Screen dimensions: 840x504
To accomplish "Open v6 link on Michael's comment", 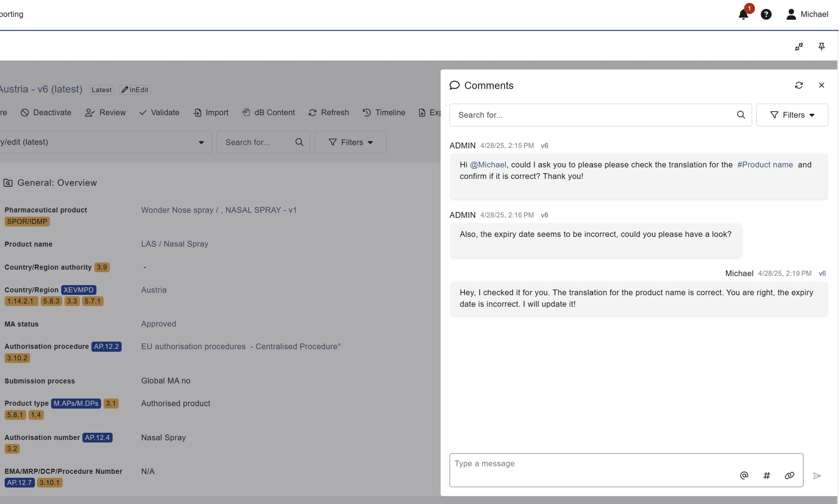I will click(822, 273).
